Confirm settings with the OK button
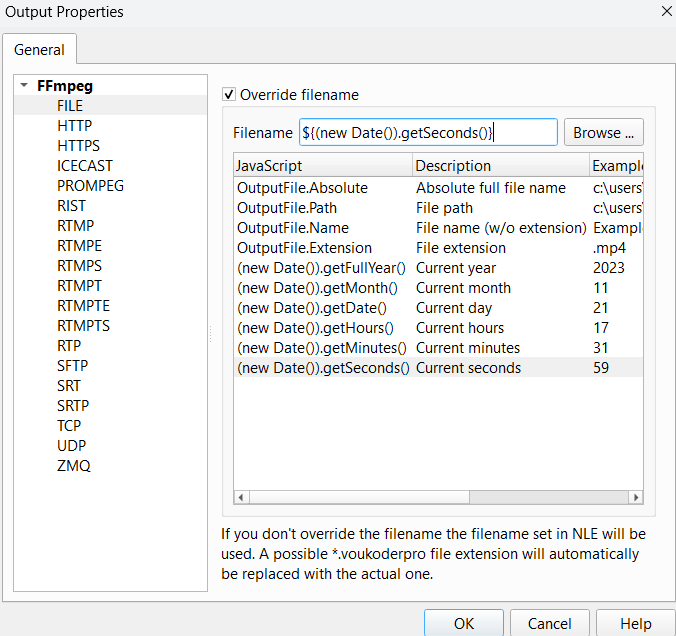Screen dimensions: 676x636 tap(463, 623)
